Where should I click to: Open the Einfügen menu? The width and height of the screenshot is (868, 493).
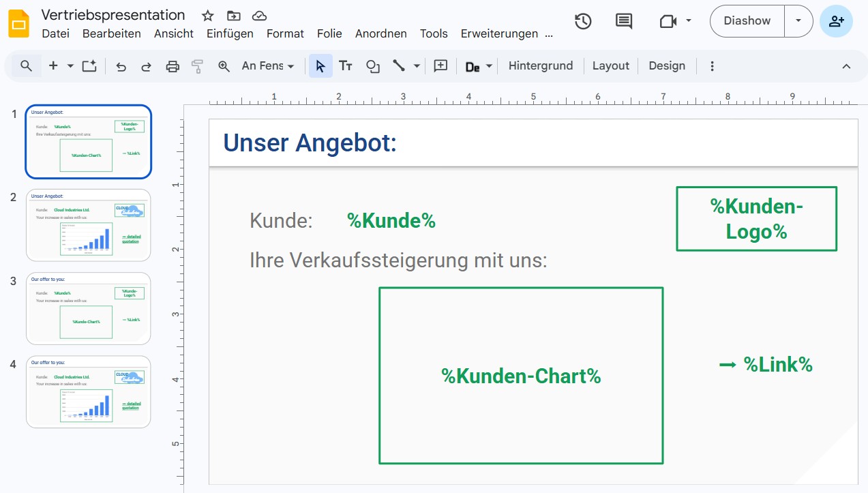[230, 33]
